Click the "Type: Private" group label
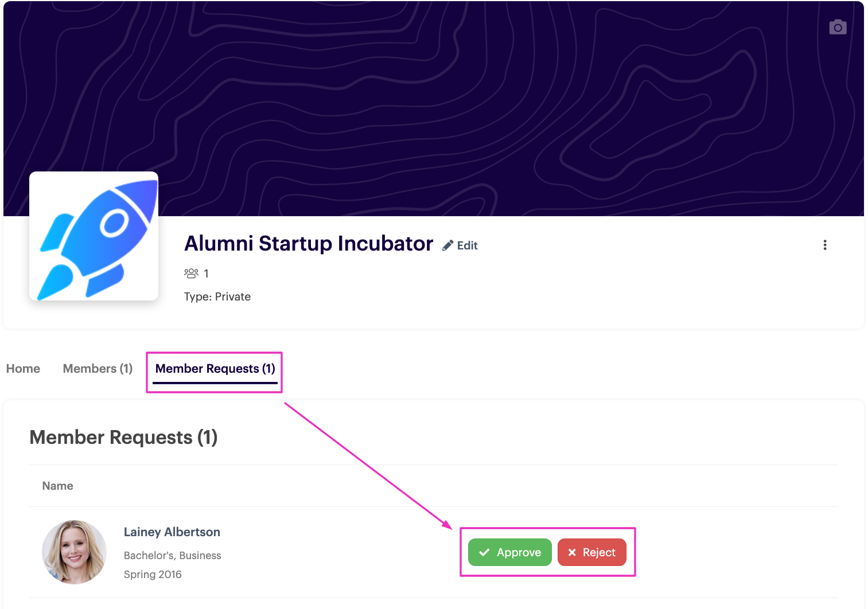This screenshot has width=868, height=609. (217, 296)
